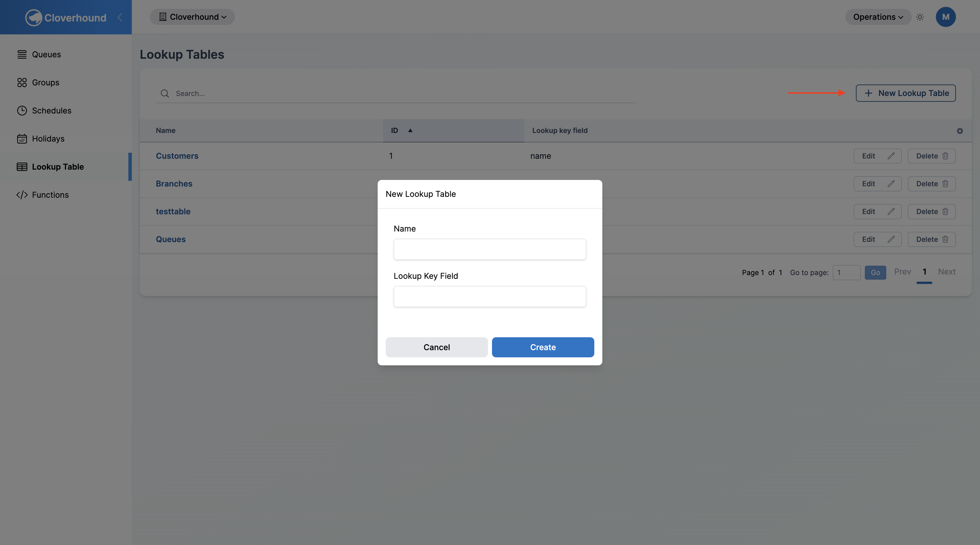The height and width of the screenshot is (545, 980).
Task: Sort by the Lookup key field header
Action: [560, 130]
